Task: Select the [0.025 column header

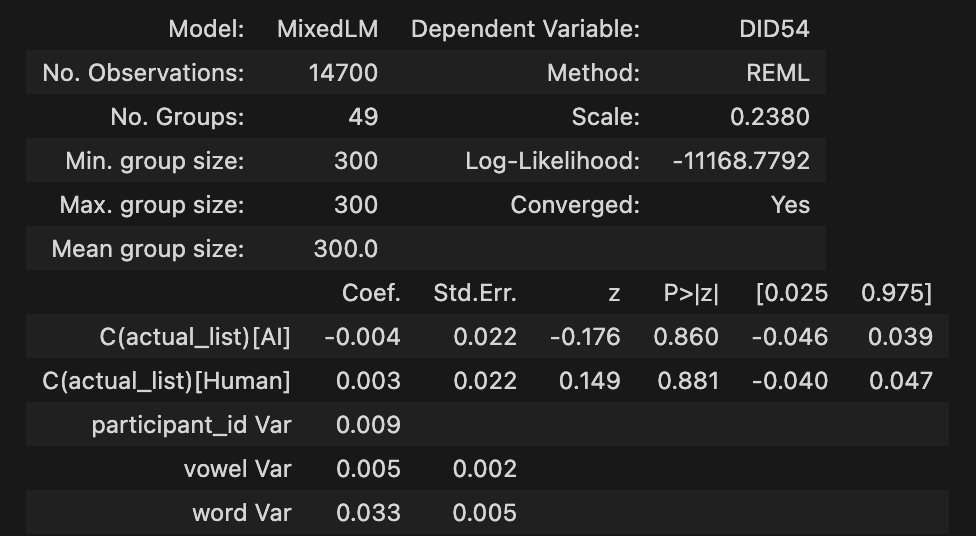Action: coord(792,293)
